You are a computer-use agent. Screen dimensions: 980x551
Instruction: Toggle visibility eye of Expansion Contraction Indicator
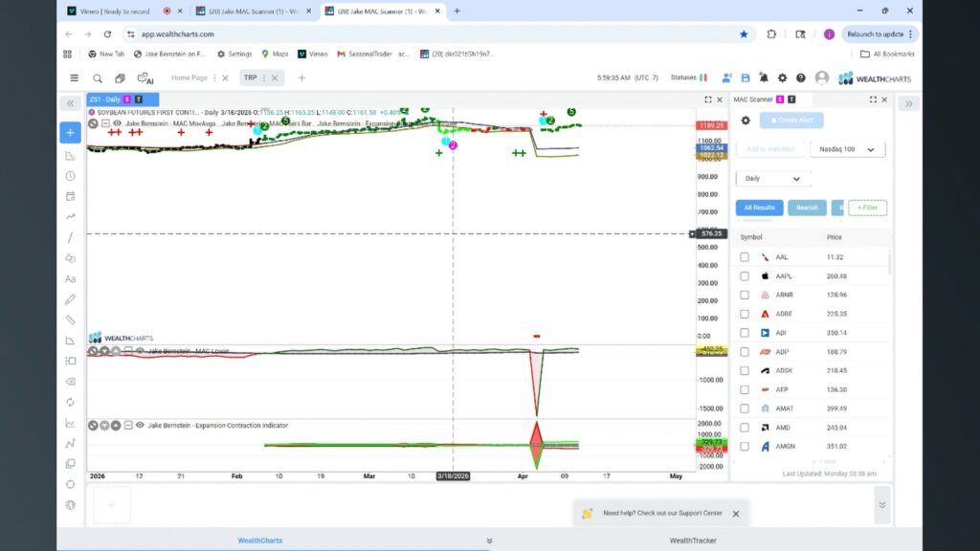(x=140, y=425)
